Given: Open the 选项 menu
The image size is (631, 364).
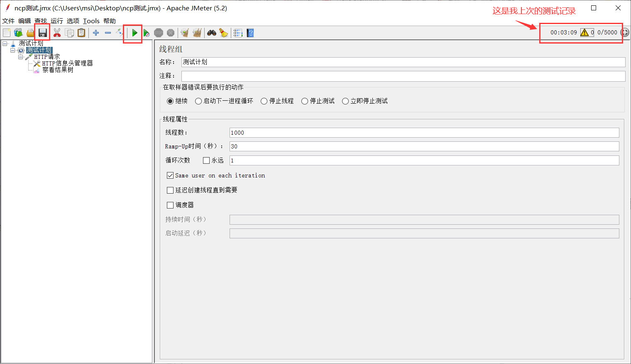Looking at the screenshot, I should click(x=73, y=21).
